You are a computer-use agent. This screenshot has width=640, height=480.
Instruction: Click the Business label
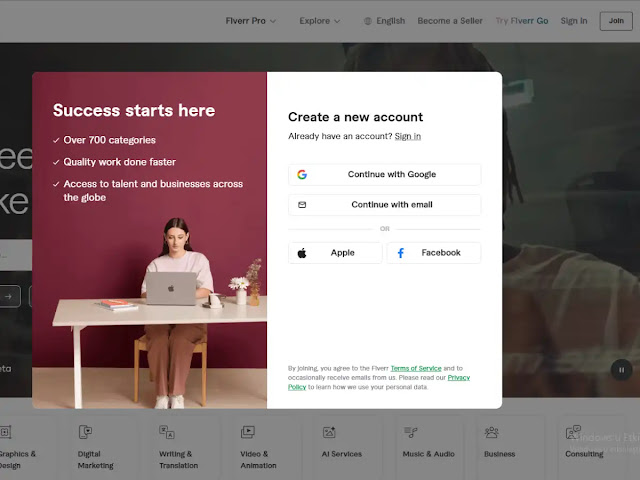click(500, 454)
